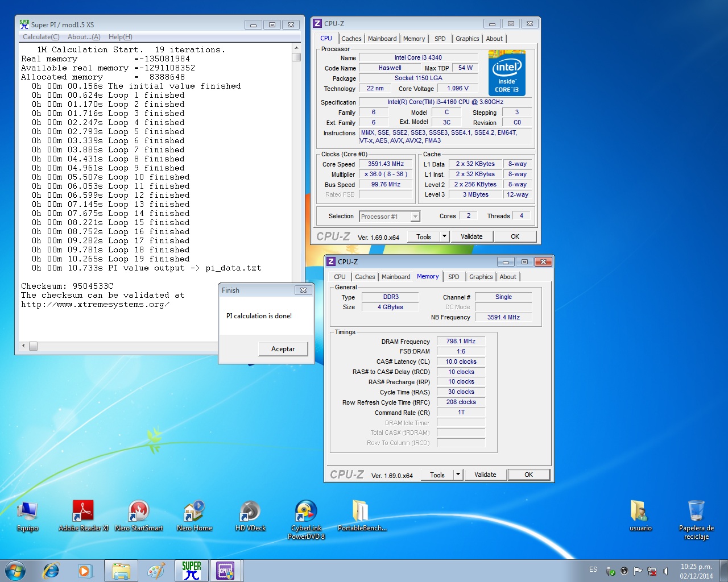Click the Show Desktop button at taskbar end
The height and width of the screenshot is (582, 728).
[724, 571]
